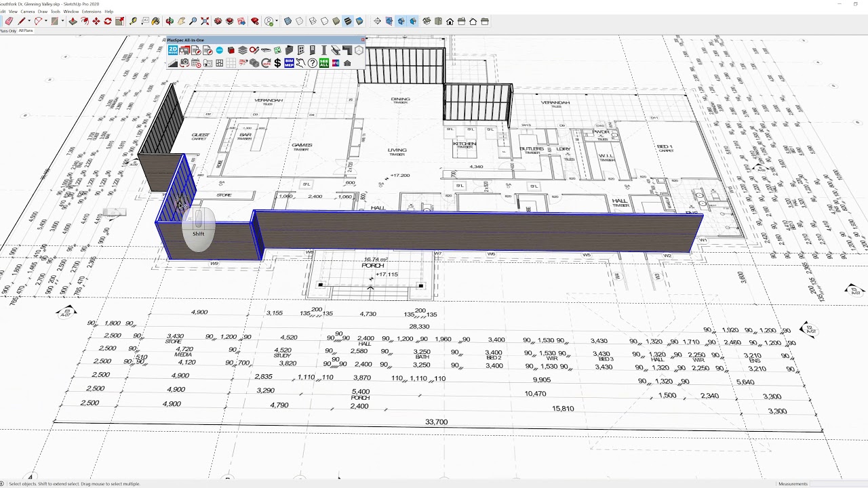Click the PlusSpec sync icon

pos(266,63)
